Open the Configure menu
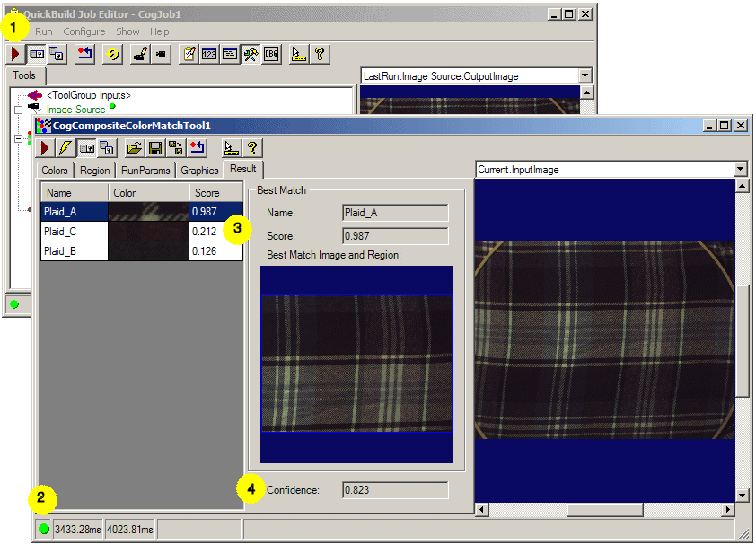 (84, 31)
